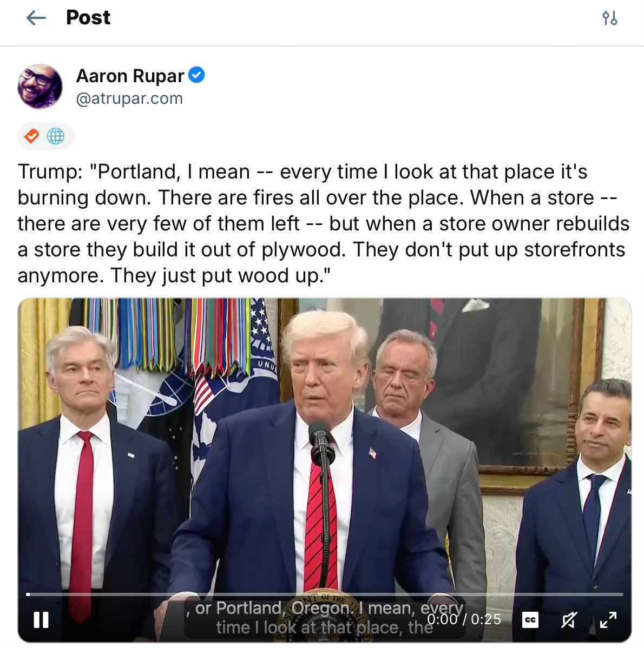644x648 pixels.
Task: Open the gray labels pill under handle
Action: pyautogui.click(x=45, y=136)
